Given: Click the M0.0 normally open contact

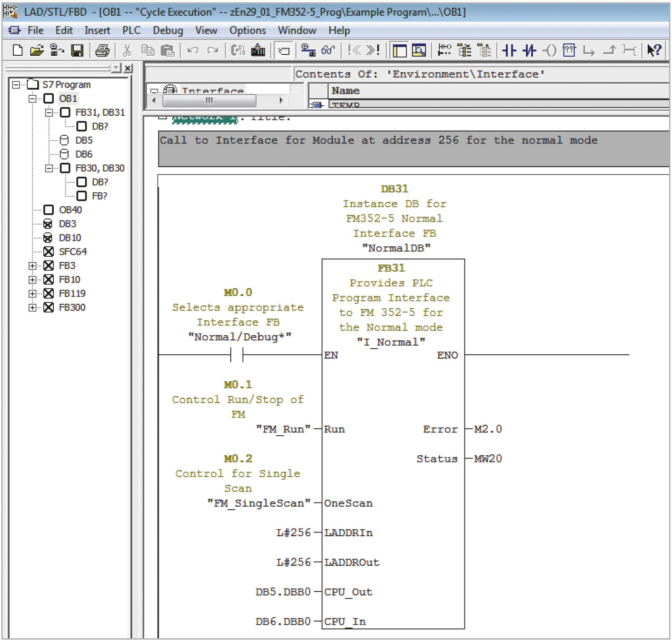Looking at the screenshot, I should 237,355.
